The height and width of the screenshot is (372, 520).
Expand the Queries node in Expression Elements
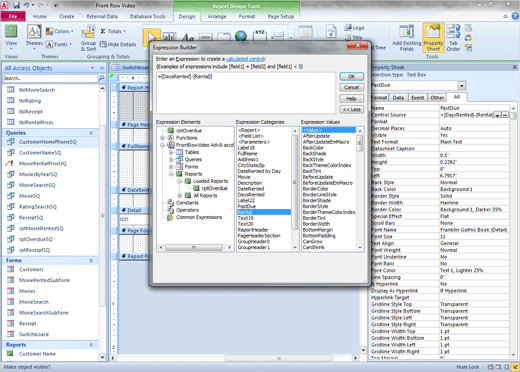coord(171,159)
